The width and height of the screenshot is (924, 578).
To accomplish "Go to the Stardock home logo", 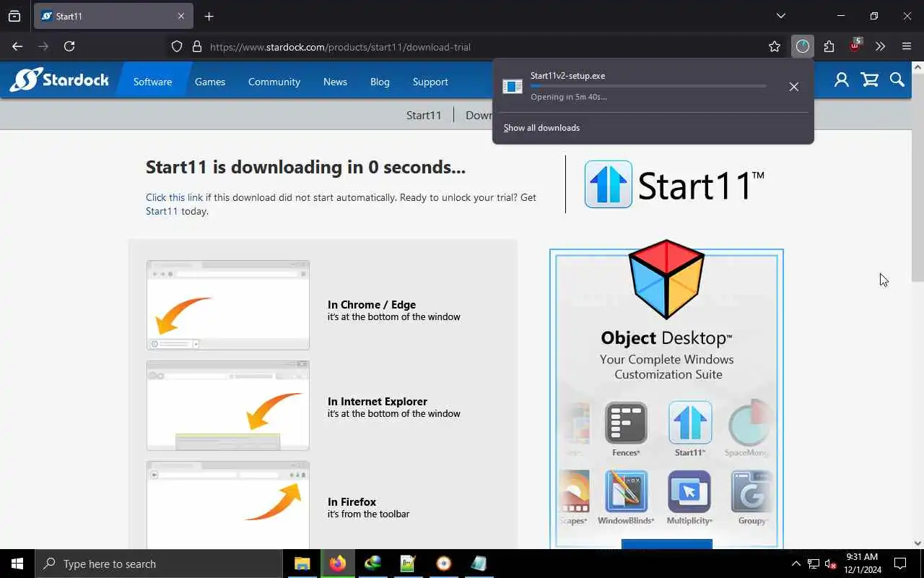I will click(x=59, y=79).
